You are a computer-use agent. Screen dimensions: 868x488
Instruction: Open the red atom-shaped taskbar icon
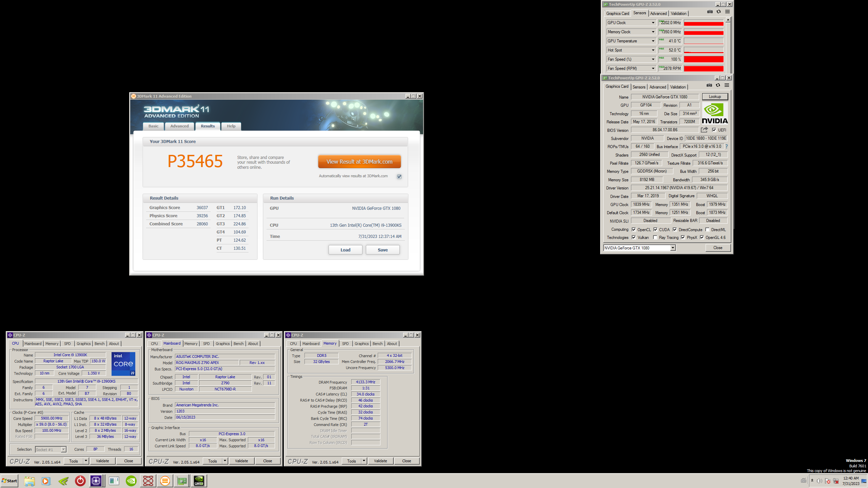(148, 481)
